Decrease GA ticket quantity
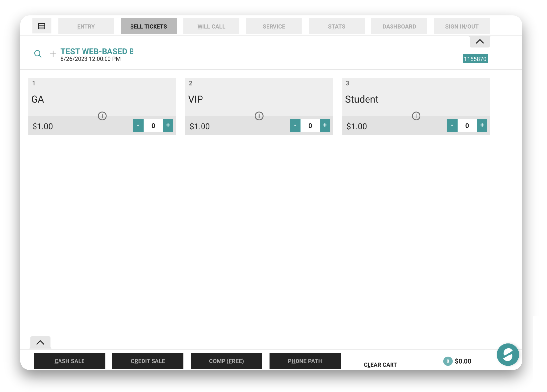 (138, 125)
